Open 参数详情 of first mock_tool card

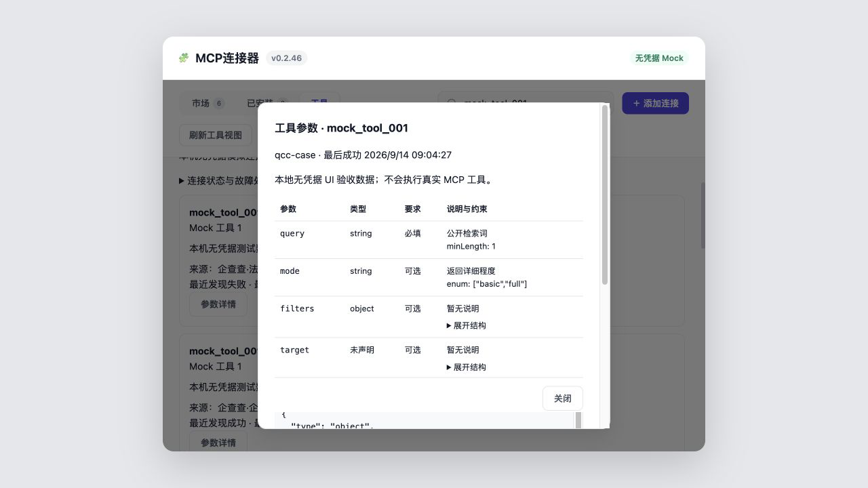[218, 304]
